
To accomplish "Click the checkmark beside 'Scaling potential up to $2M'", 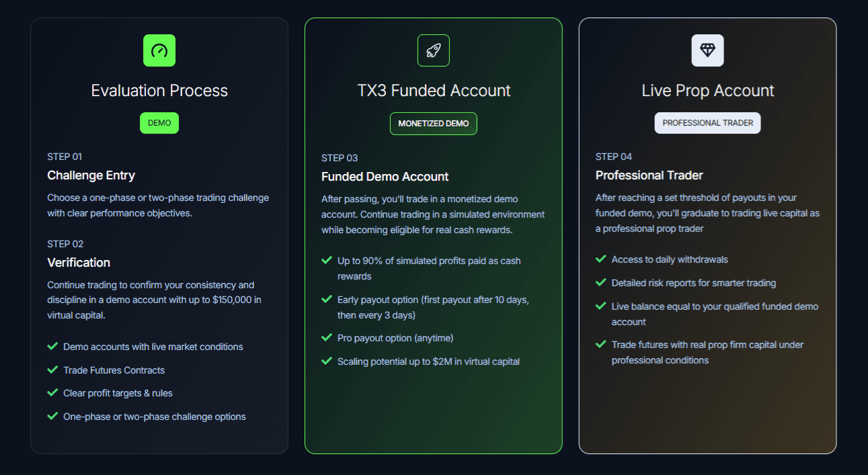I will click(x=327, y=361).
